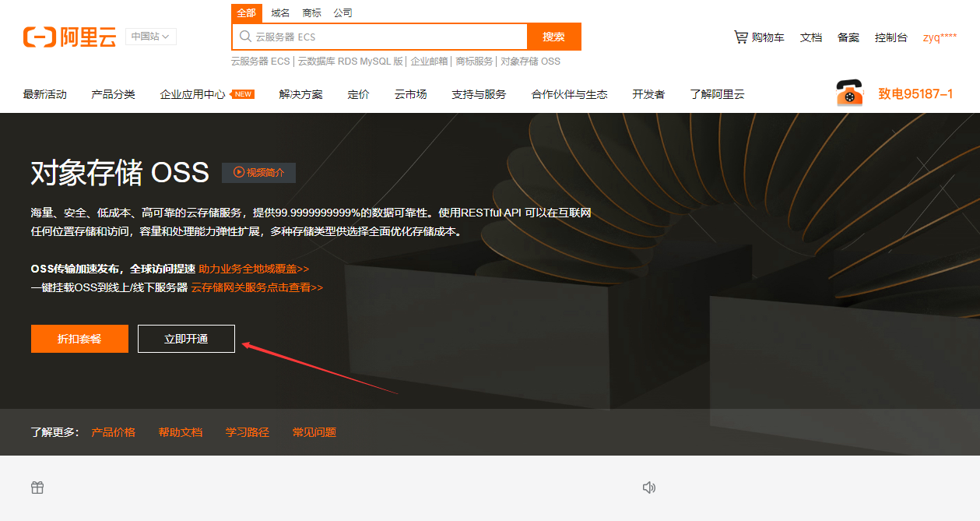
Task: Open 控制台 console link
Action: [x=891, y=37]
